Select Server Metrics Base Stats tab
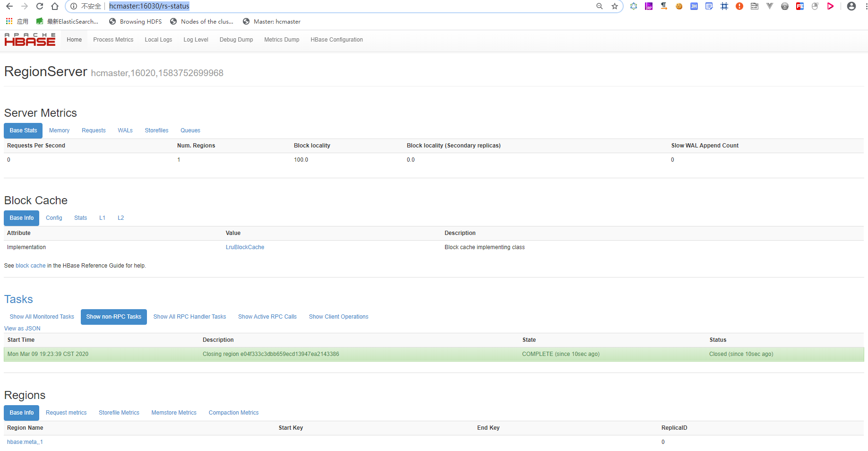The image size is (868, 451). coord(23,130)
